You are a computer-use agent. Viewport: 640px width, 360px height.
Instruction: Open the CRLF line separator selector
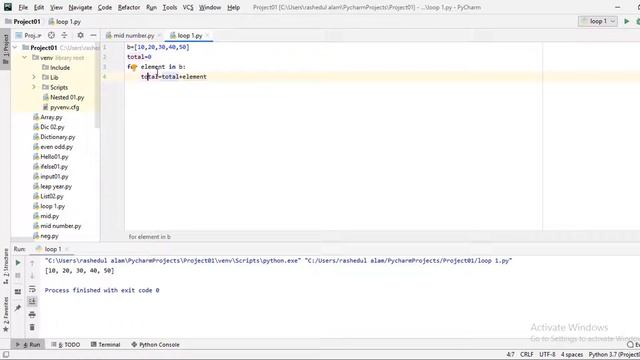pos(527,355)
